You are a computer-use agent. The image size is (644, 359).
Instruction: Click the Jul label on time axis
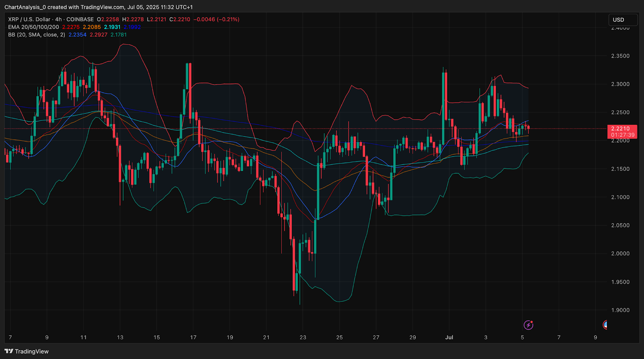(x=449, y=337)
